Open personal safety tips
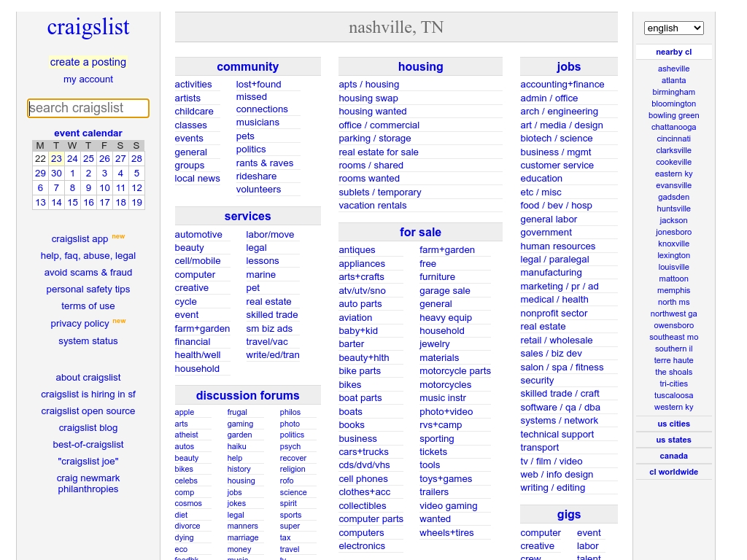The image size is (747, 560). pos(88,289)
